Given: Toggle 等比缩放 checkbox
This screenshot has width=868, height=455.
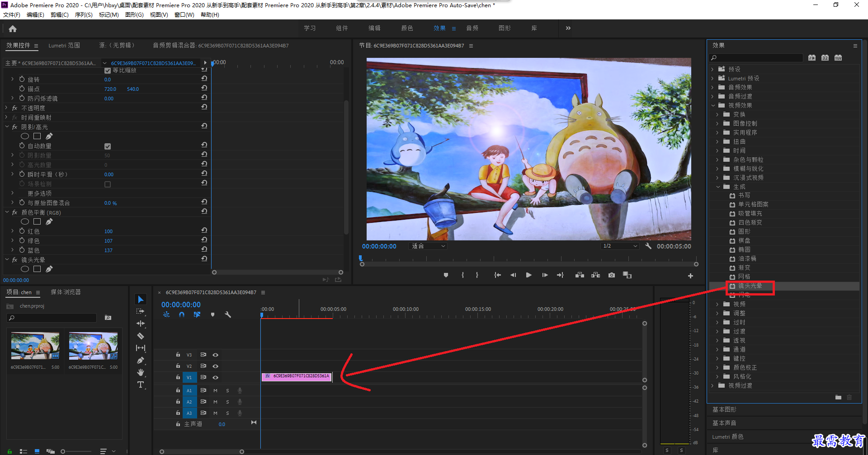Looking at the screenshot, I should 108,70.
